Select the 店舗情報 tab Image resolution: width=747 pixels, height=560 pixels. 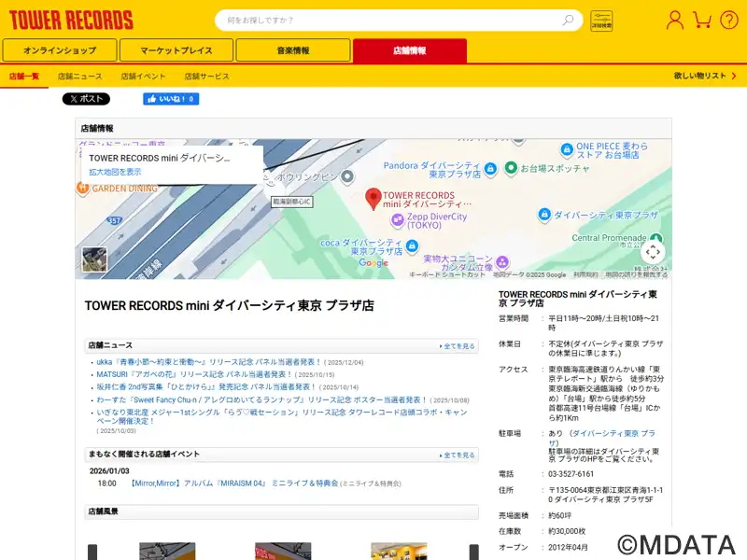410,50
